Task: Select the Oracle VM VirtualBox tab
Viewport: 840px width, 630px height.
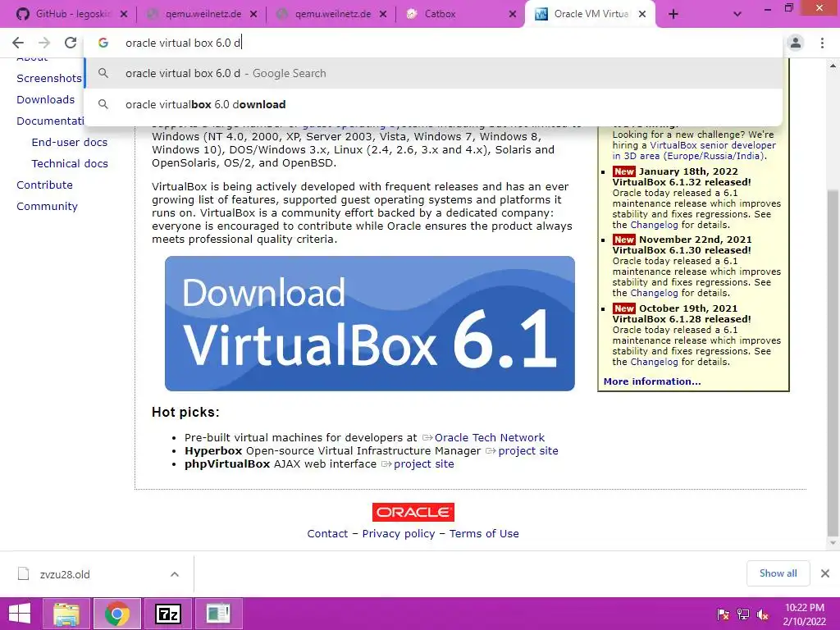Action: (x=589, y=14)
